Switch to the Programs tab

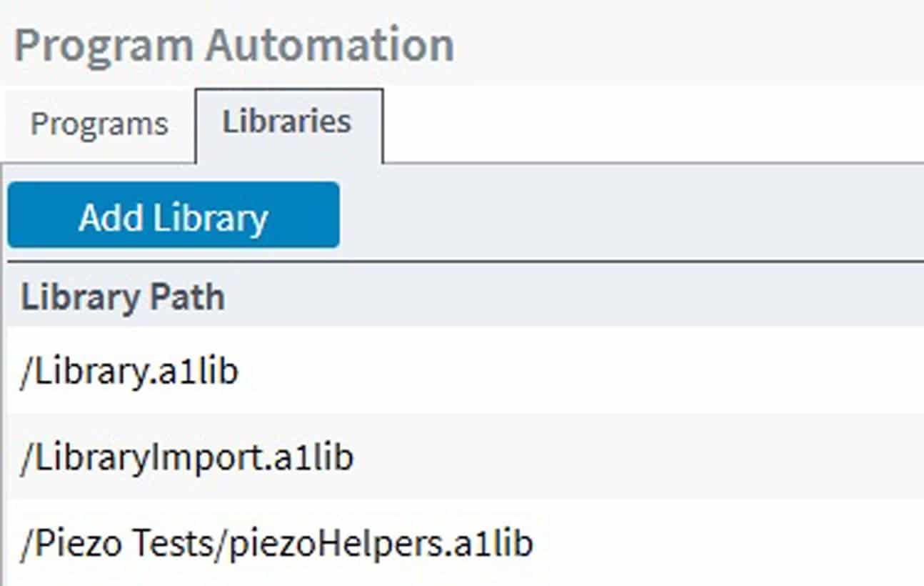pyautogui.click(x=99, y=124)
